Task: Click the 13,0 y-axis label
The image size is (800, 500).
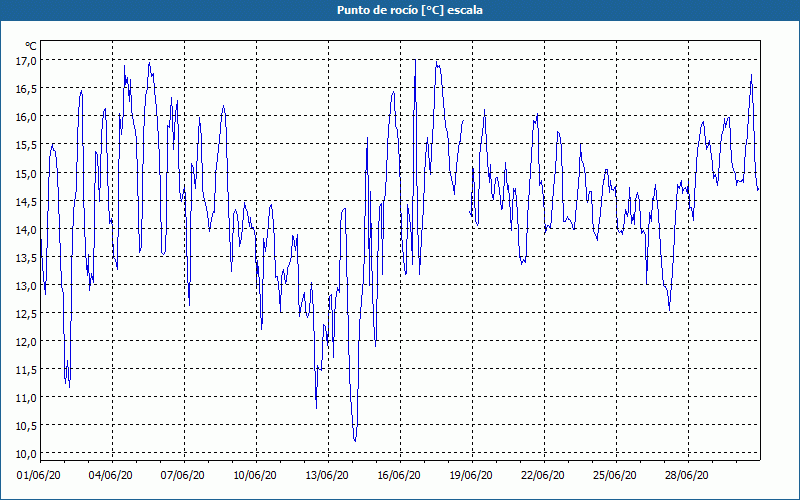Action: (x=27, y=285)
